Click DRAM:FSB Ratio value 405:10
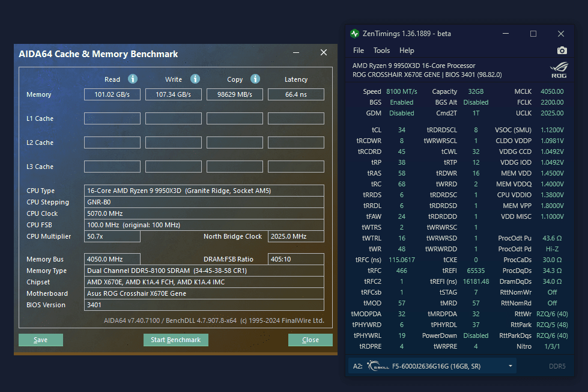Image resolution: width=588 pixels, height=392 pixels. click(296, 259)
